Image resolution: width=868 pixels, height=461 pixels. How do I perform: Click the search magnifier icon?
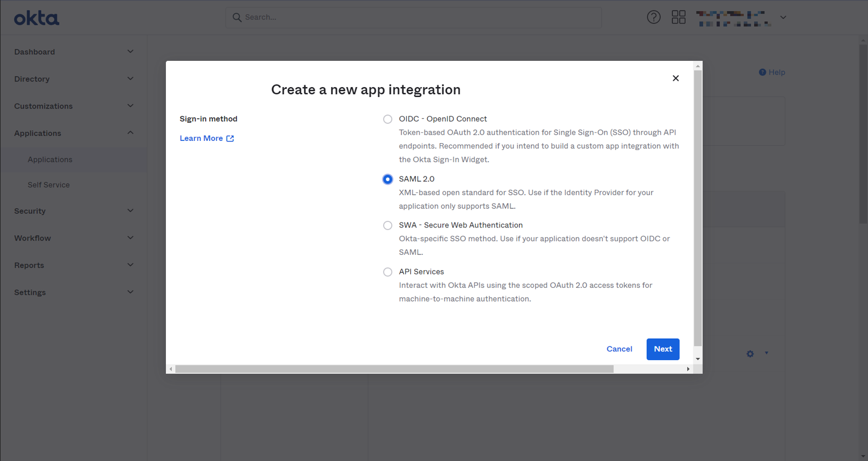(237, 18)
